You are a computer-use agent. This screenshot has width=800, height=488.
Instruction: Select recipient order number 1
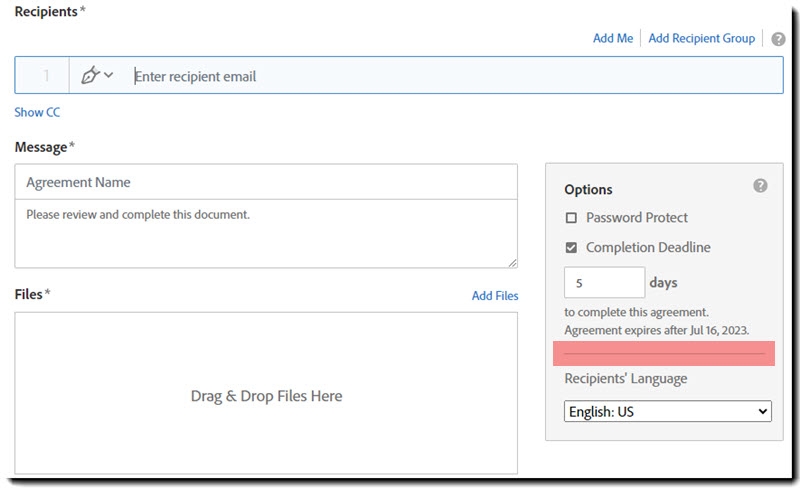coord(45,76)
